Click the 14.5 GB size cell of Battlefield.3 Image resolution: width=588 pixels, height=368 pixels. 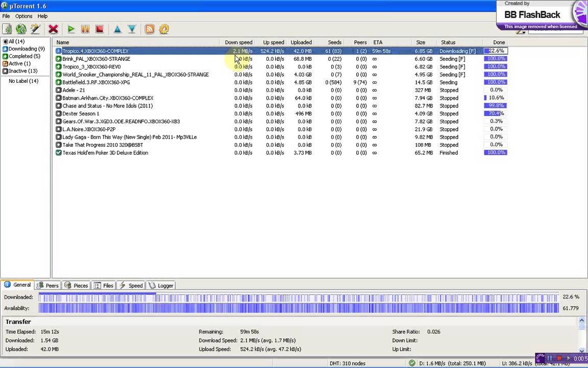pyautogui.click(x=423, y=82)
